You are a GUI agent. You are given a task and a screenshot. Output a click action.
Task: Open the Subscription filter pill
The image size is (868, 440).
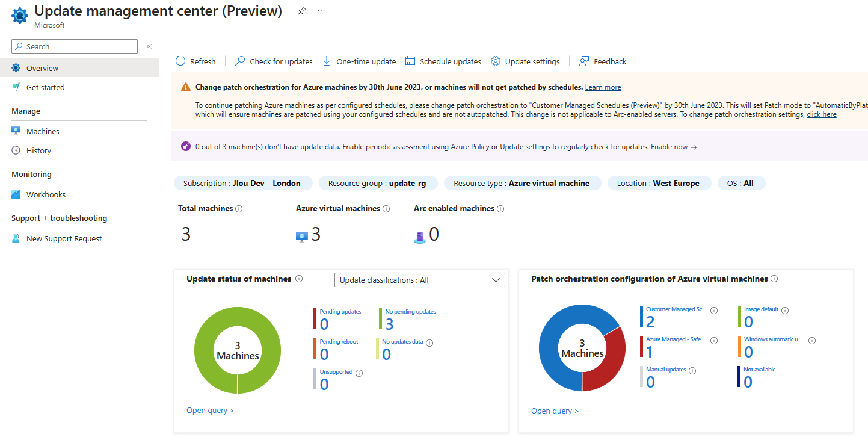pos(242,183)
